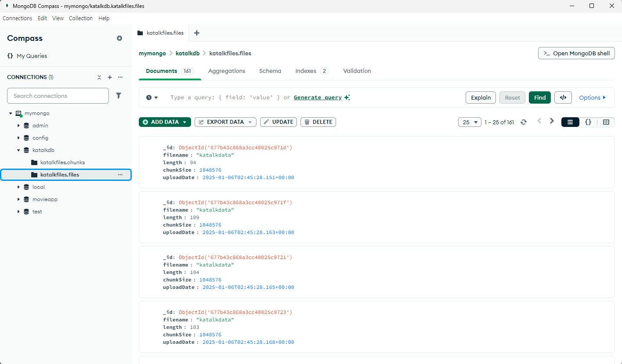Expand the test database
The image size is (622, 364).
[18, 212]
